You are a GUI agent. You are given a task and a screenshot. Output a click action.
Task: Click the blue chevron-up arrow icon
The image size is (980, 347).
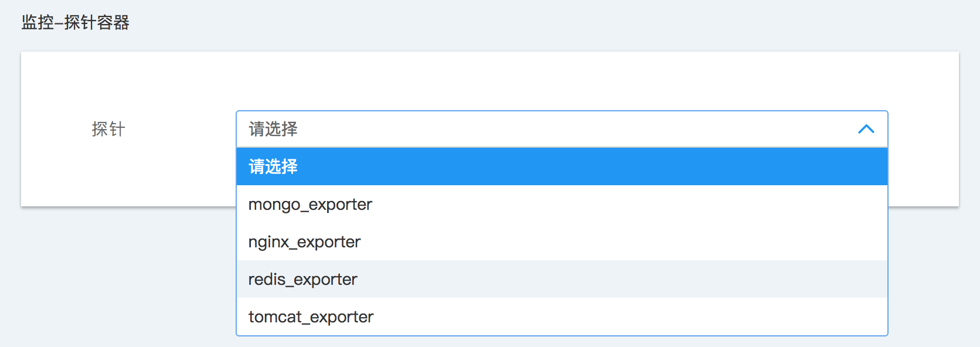pos(866,129)
